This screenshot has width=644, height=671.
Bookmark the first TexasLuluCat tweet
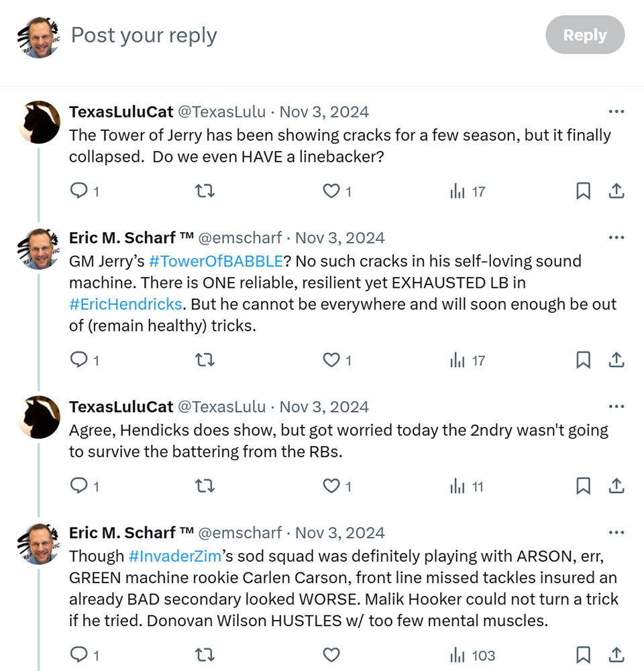click(x=583, y=191)
